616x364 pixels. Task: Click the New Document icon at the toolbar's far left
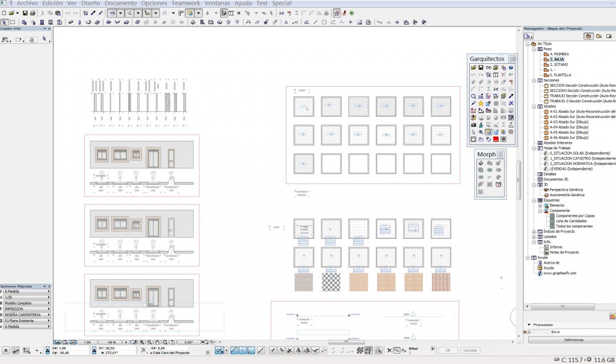tap(5, 12)
